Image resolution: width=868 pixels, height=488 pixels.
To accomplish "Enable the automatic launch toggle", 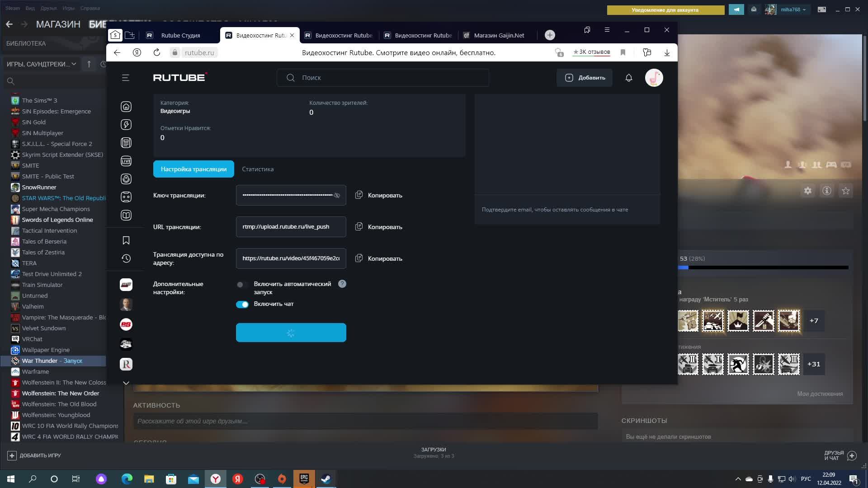I will click(242, 285).
